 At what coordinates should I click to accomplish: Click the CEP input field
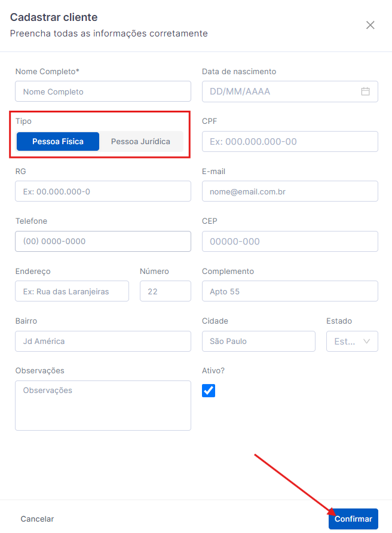(x=290, y=242)
